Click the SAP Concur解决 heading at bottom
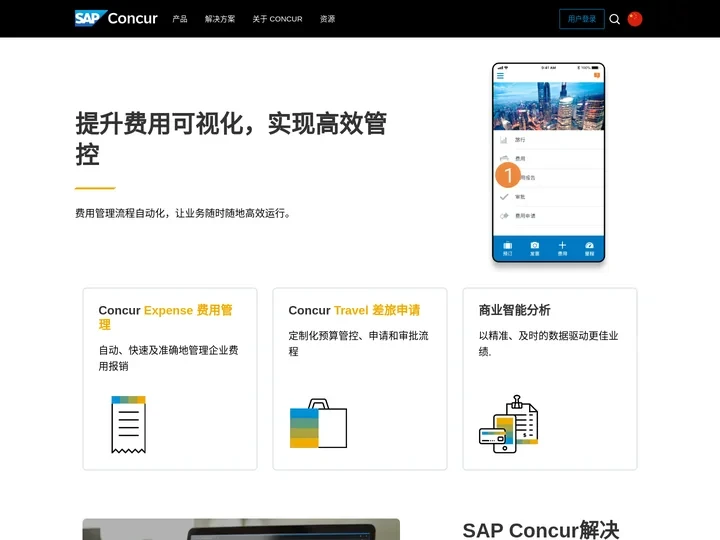Viewport: 720px width, 540px height. point(541,530)
